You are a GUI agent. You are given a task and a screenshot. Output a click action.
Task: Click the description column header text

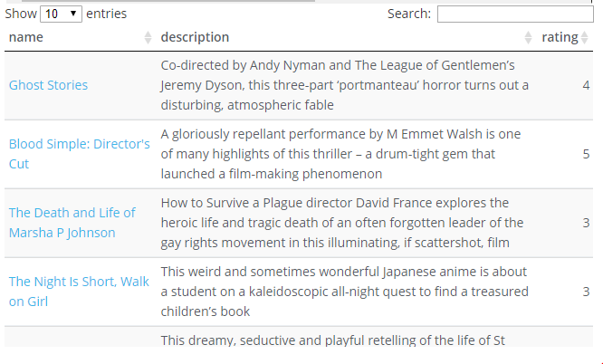pyautogui.click(x=195, y=37)
